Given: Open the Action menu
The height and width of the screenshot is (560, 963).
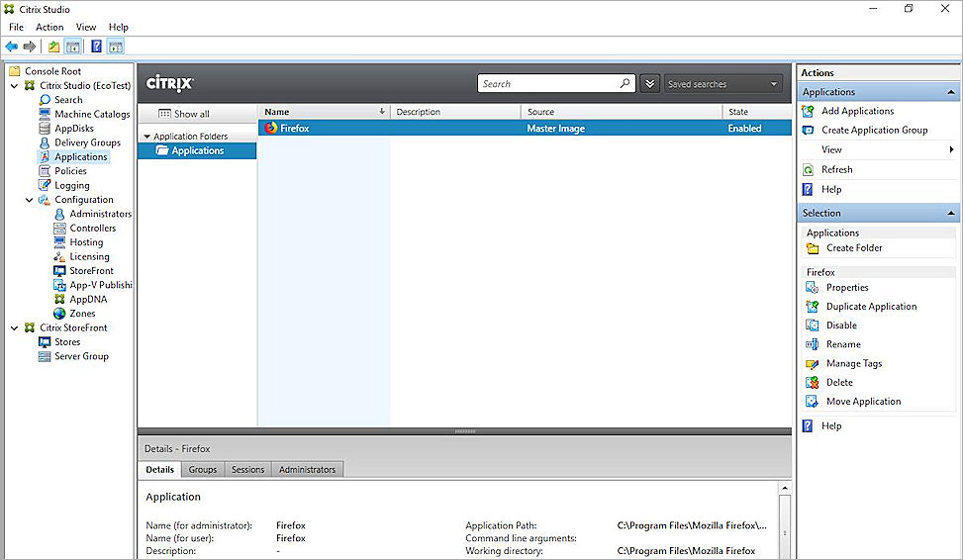Looking at the screenshot, I should pyautogui.click(x=49, y=27).
